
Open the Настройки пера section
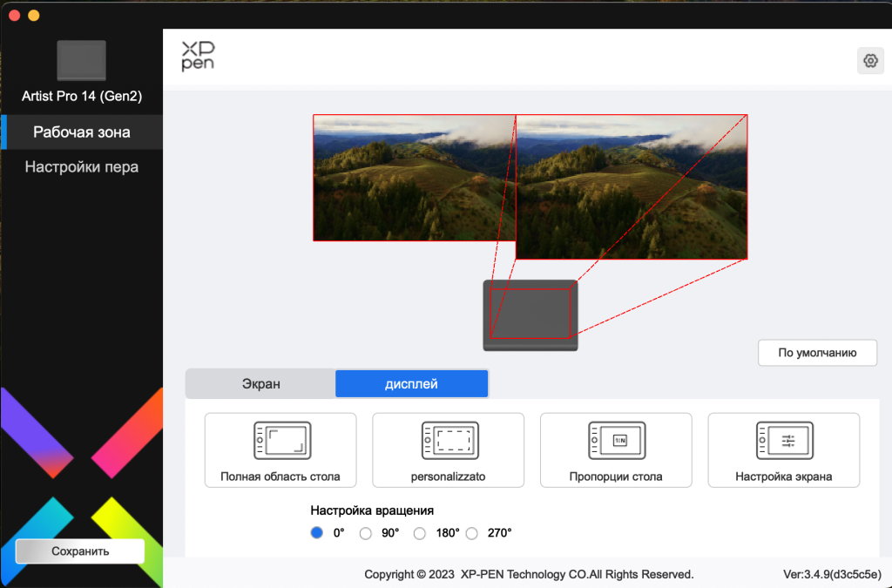tap(82, 166)
